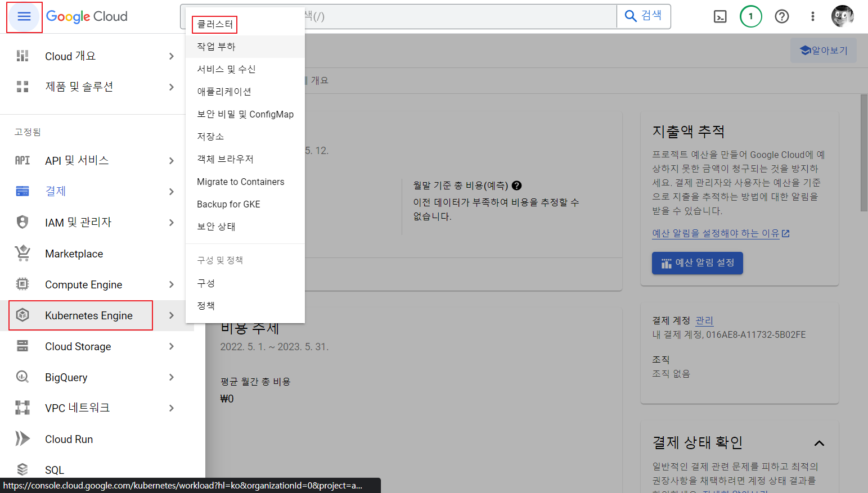Click the VPC 네트워크 icon
868x493 pixels.
(x=23, y=408)
